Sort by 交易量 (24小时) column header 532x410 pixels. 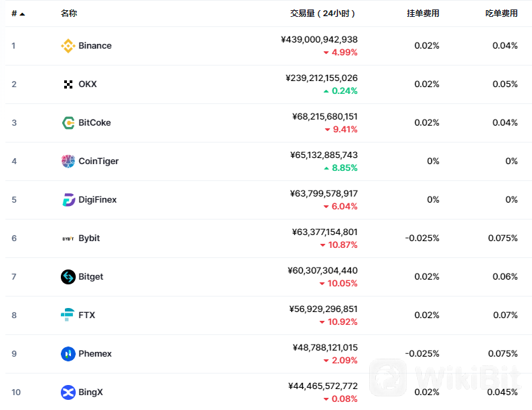(323, 14)
